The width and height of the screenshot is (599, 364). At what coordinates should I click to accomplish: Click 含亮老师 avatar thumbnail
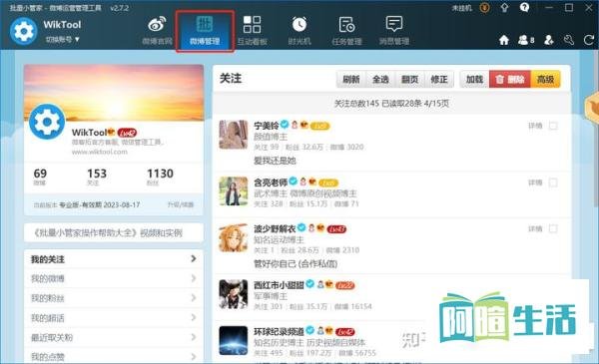(x=234, y=191)
